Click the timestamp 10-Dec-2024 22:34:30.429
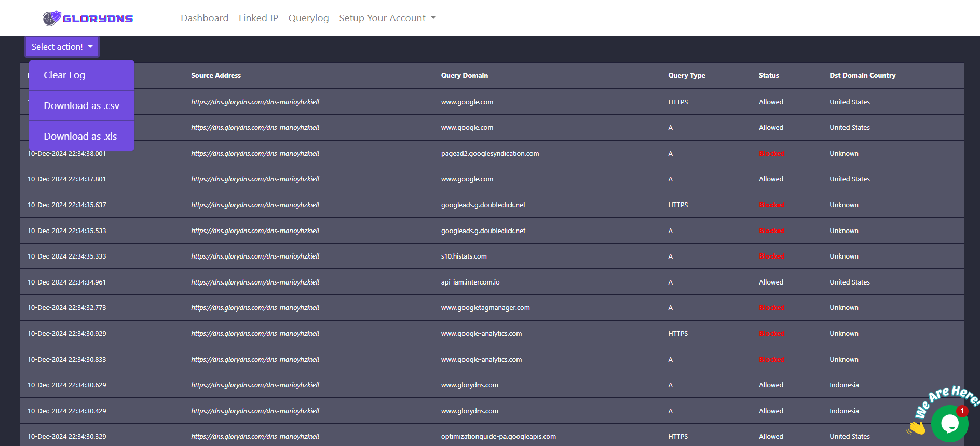This screenshot has width=980, height=446. pos(67,411)
